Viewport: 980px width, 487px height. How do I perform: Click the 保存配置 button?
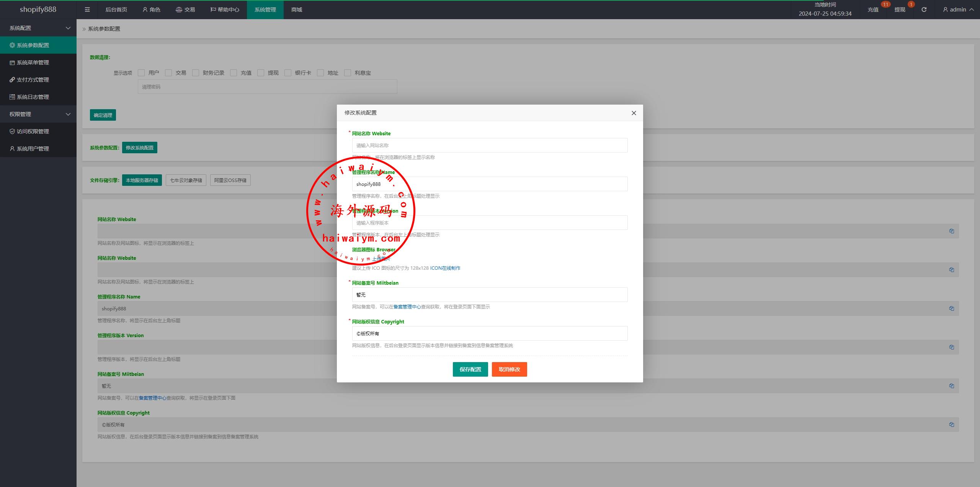coord(470,369)
